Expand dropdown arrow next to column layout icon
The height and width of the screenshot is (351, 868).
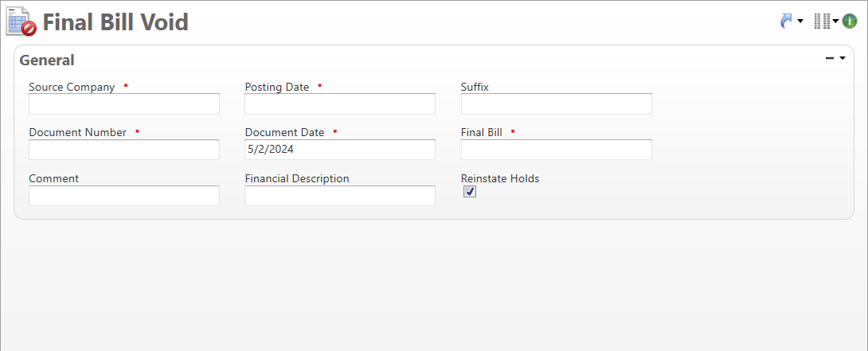point(835,21)
